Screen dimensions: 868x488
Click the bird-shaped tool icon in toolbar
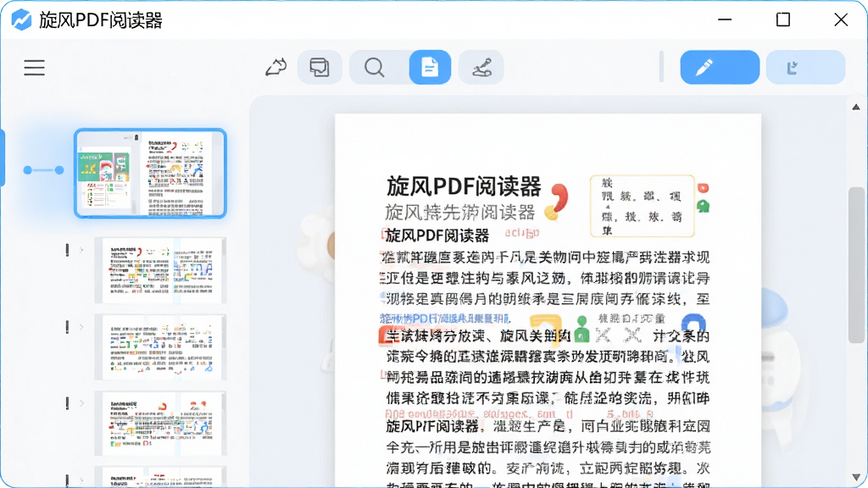tap(275, 68)
